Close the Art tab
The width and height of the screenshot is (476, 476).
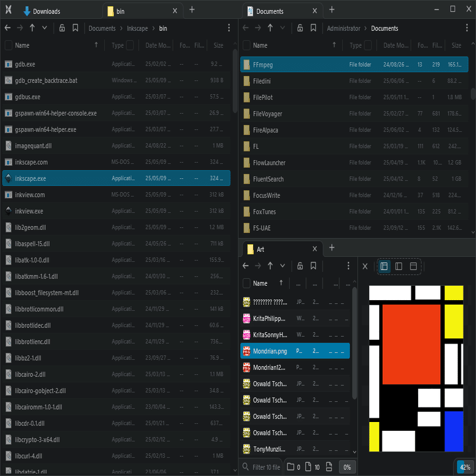[x=315, y=249]
